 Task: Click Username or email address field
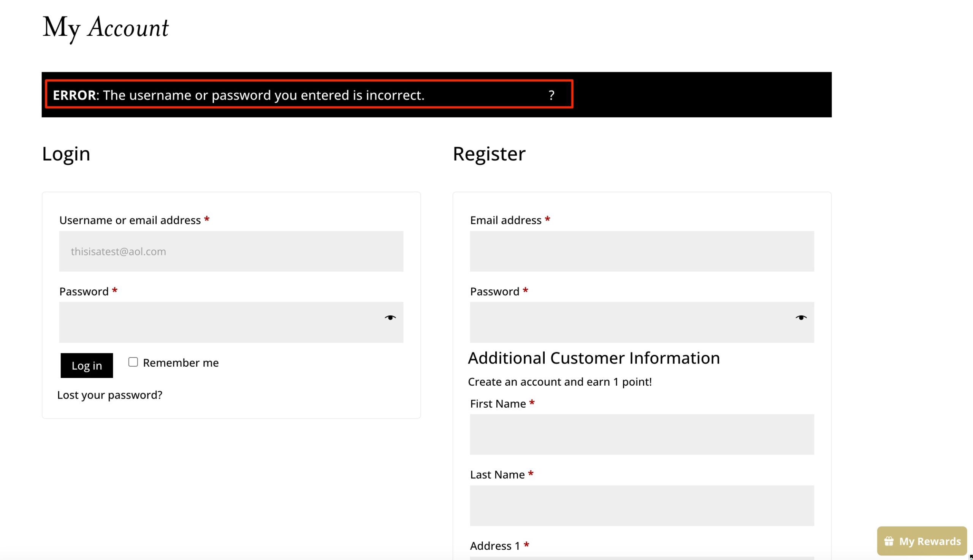coord(231,251)
